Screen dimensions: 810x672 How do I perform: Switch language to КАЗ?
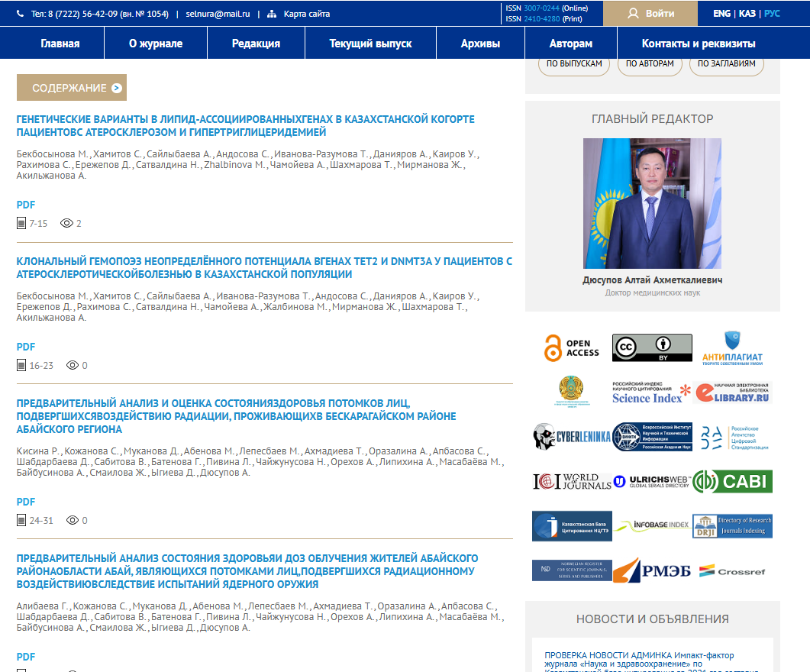747,14
